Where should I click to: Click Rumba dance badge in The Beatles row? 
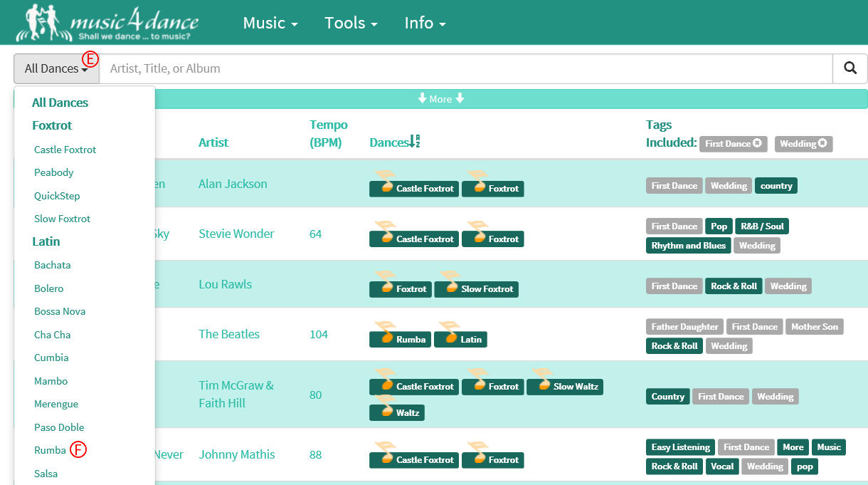click(401, 339)
